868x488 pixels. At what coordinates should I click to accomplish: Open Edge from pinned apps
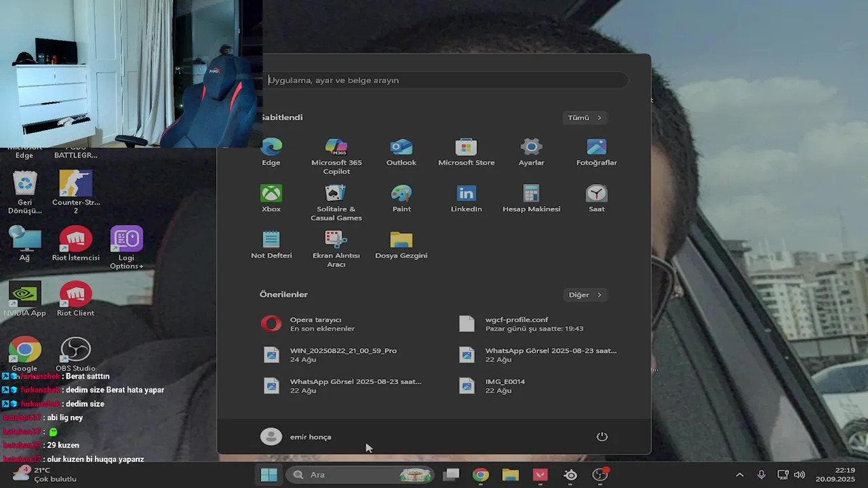271,152
